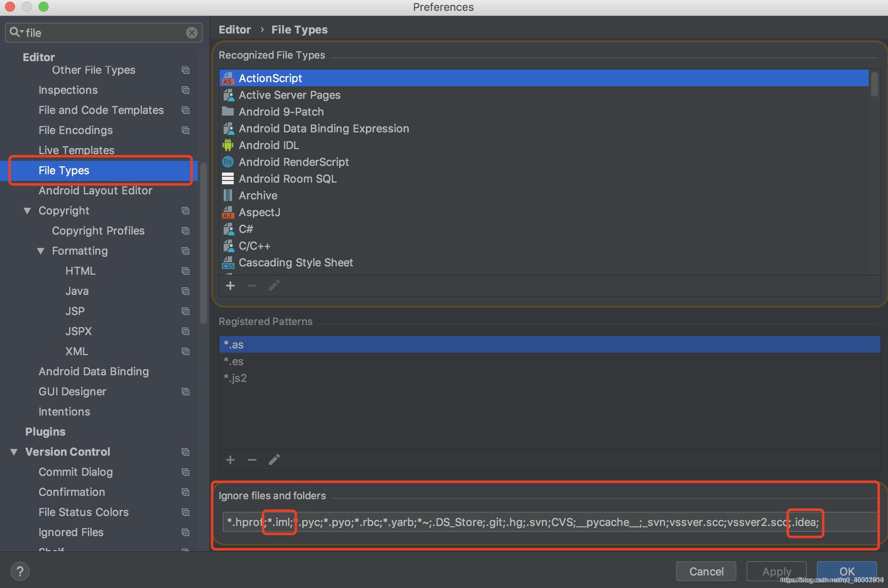Click the Android IDL file type icon
888x588 pixels.
click(x=228, y=145)
